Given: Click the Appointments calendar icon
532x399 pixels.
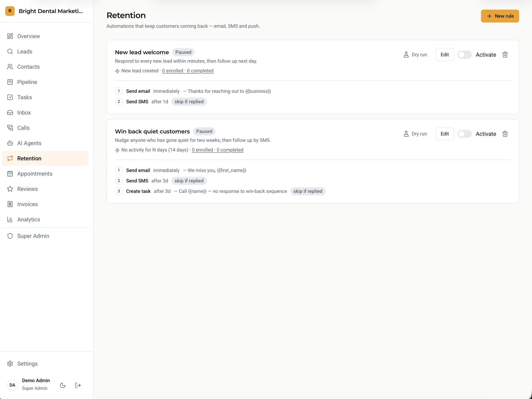Looking at the screenshot, I should click(10, 174).
